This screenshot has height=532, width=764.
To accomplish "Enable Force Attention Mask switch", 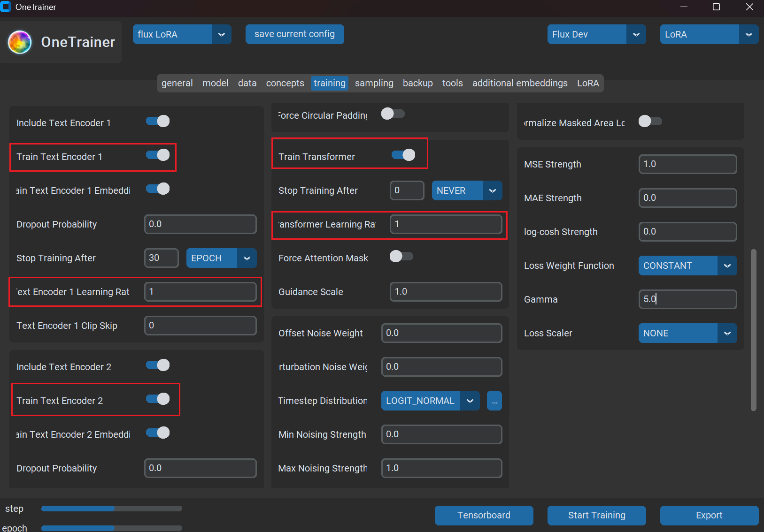I will click(x=401, y=256).
